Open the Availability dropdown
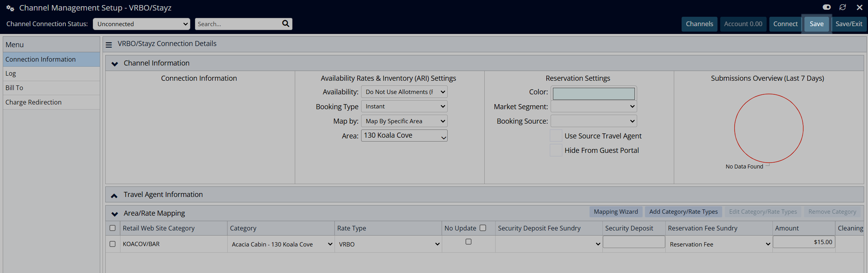This screenshot has width=868, height=273. [x=404, y=92]
